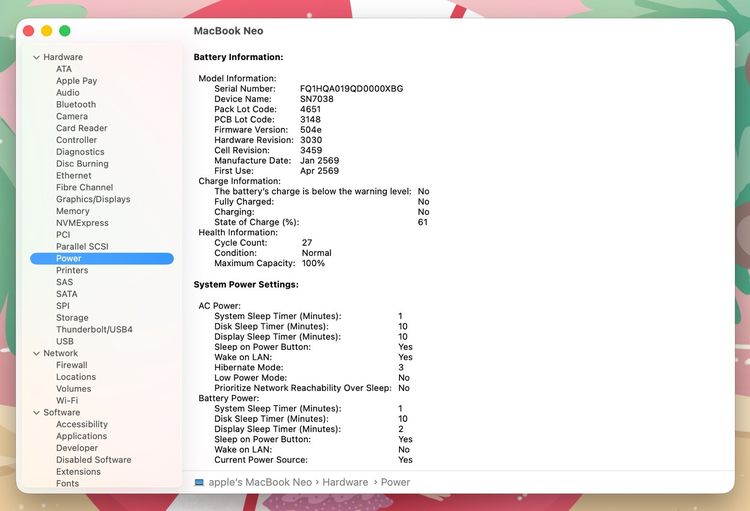Open the Card Reader entry
750x511 pixels.
[x=81, y=128]
